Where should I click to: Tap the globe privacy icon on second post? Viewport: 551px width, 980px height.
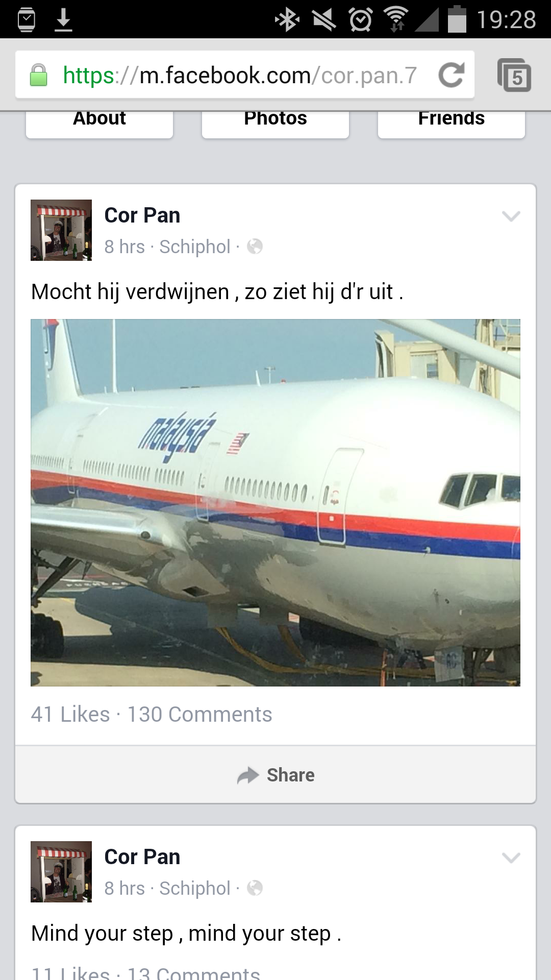[255, 888]
